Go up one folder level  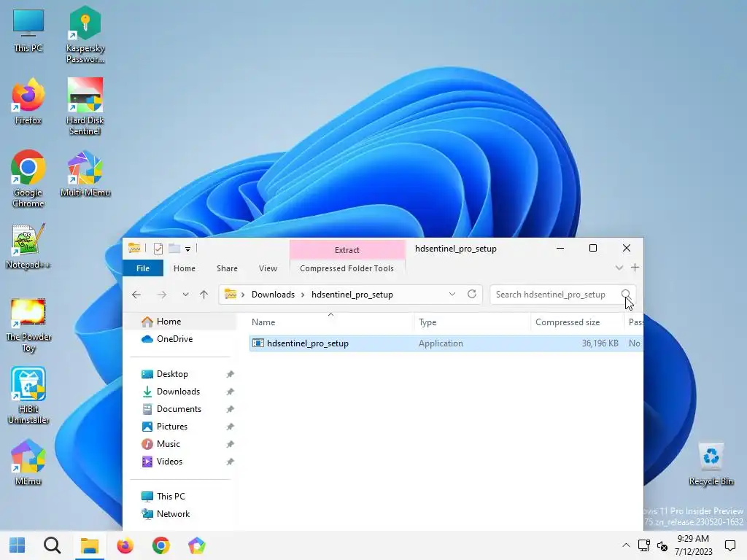click(204, 295)
